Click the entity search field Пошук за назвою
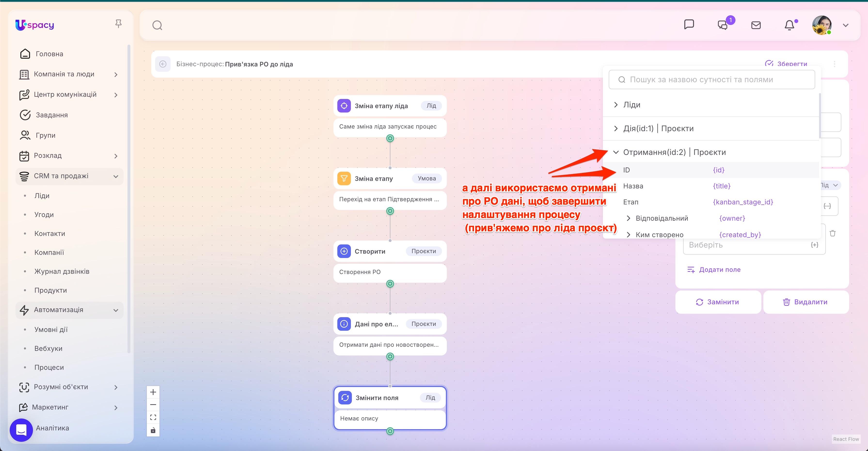Viewport: 868px width, 451px height. tap(711, 80)
